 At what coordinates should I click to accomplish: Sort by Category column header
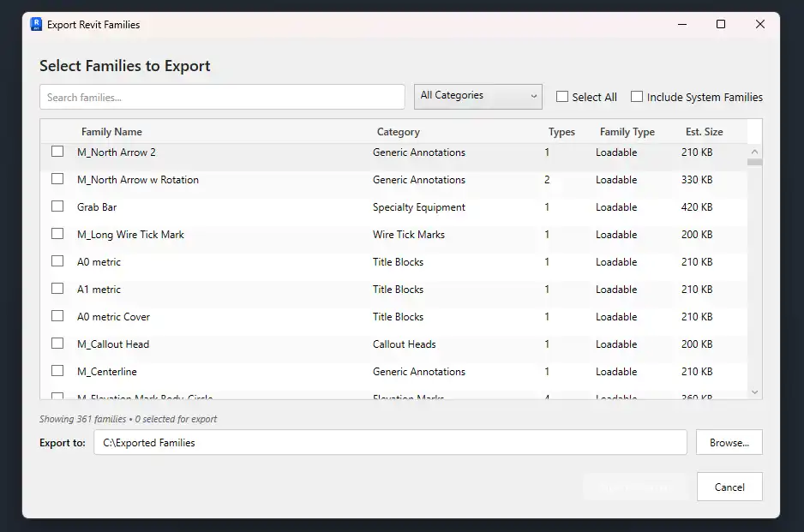(x=398, y=132)
